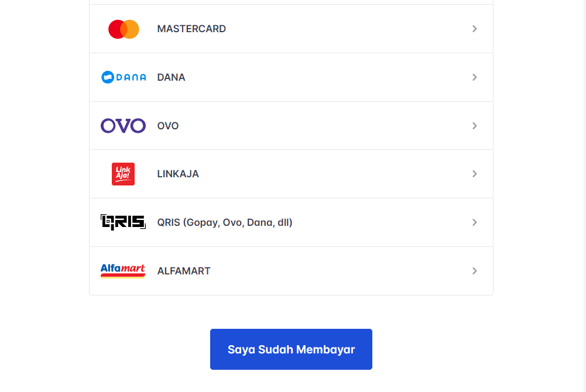The height and width of the screenshot is (392, 586).
Task: Open the OVO row arrow
Action: tap(475, 126)
